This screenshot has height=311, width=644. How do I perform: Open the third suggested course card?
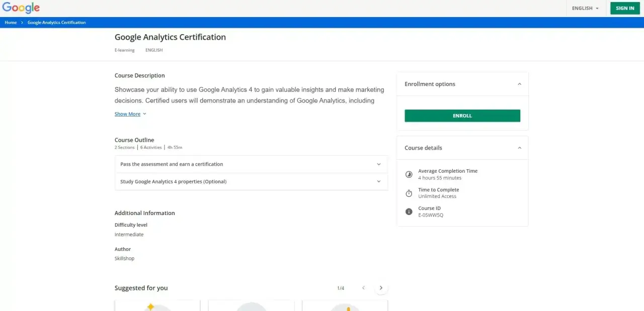click(x=345, y=305)
